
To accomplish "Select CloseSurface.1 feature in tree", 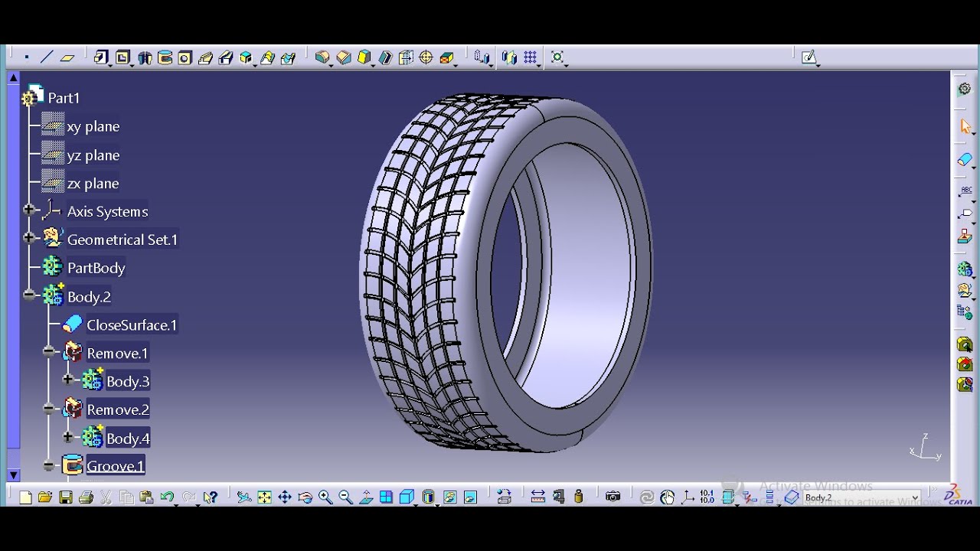I will pos(132,325).
